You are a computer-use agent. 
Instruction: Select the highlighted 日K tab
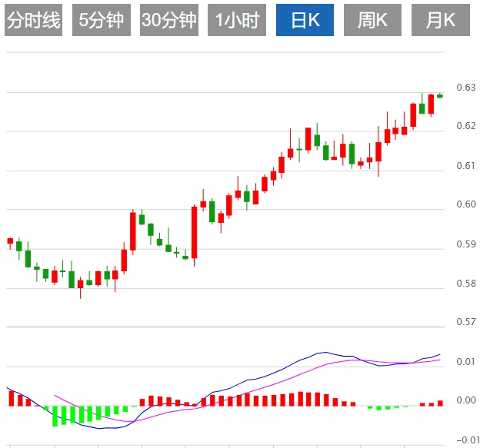click(305, 21)
